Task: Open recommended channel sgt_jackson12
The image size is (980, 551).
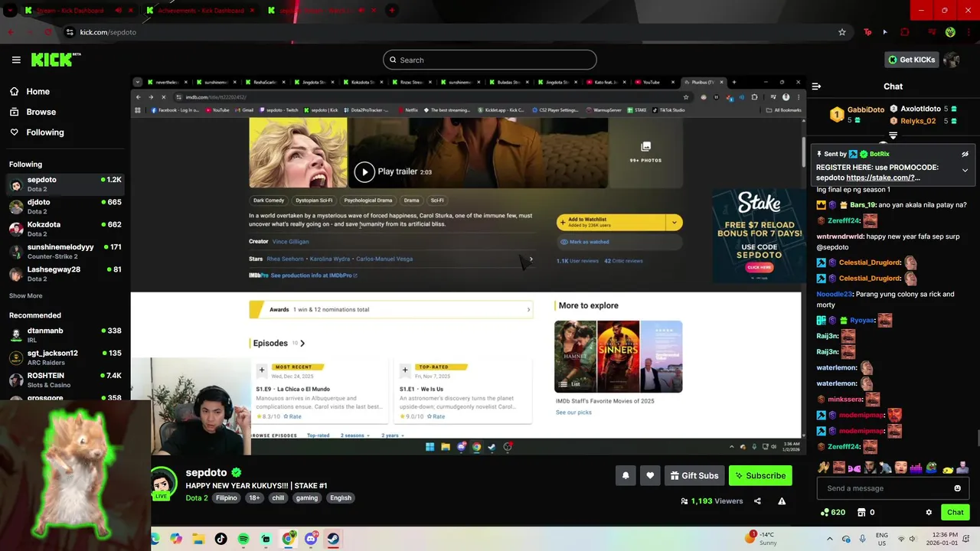Action: point(65,357)
